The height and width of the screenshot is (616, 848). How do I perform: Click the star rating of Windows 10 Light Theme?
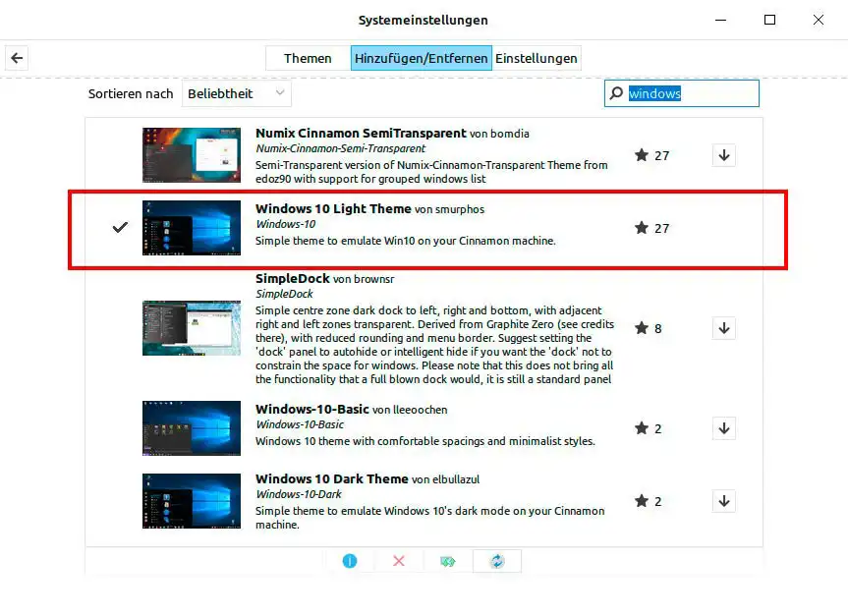[651, 228]
